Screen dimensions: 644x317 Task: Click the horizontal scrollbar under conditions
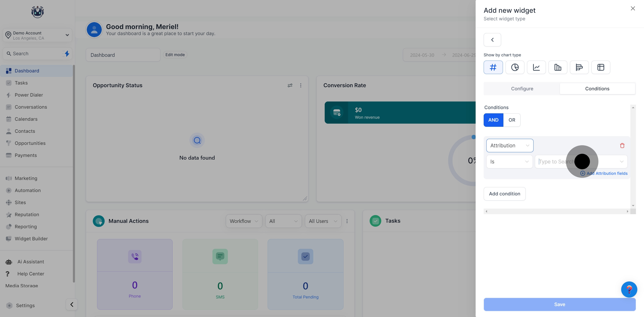tap(557, 211)
